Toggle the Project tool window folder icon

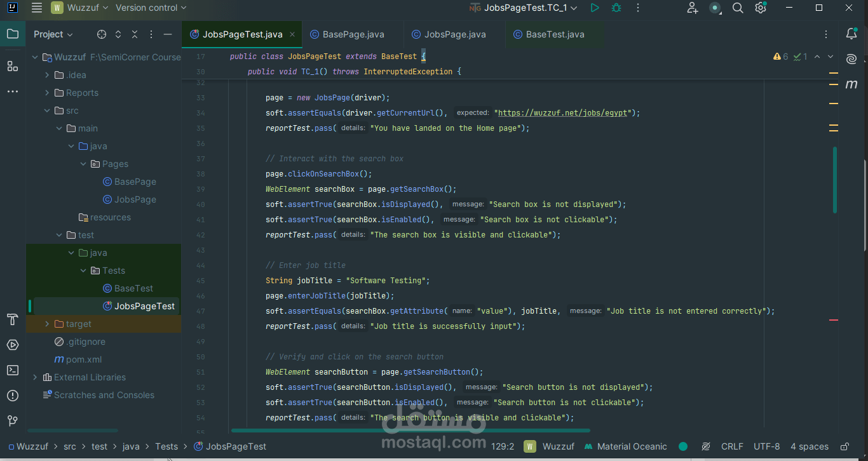(x=13, y=34)
